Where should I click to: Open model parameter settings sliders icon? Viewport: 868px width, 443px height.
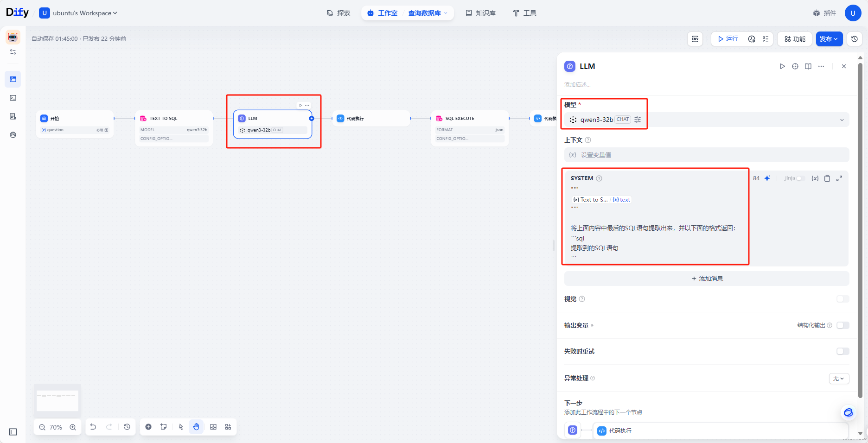click(638, 120)
